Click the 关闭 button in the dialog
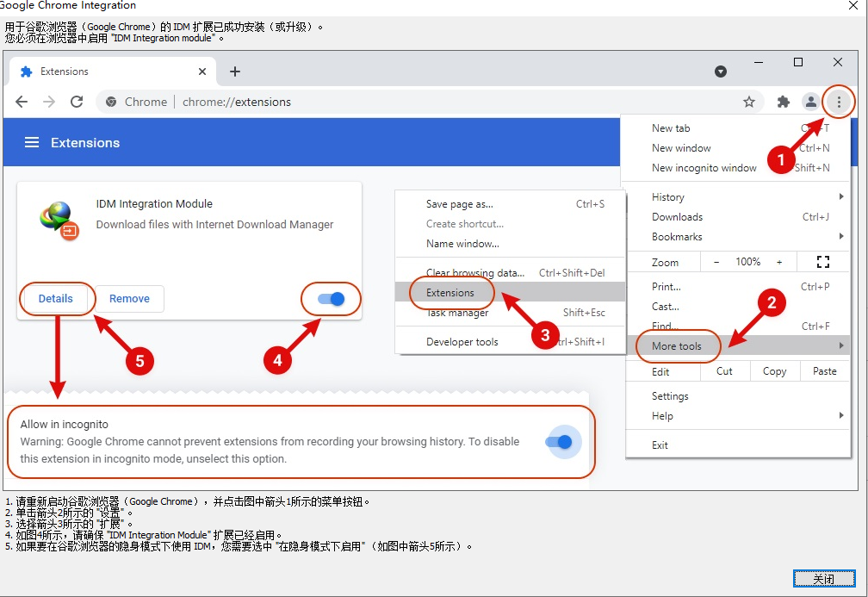Screen dimensions: 868x597 [824, 579]
